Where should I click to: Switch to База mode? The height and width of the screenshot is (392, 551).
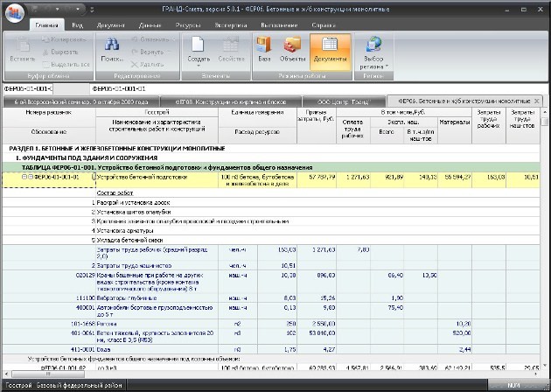(x=264, y=50)
